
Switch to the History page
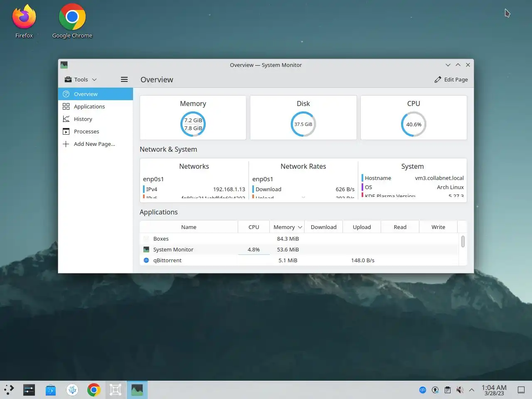pyautogui.click(x=96, y=119)
